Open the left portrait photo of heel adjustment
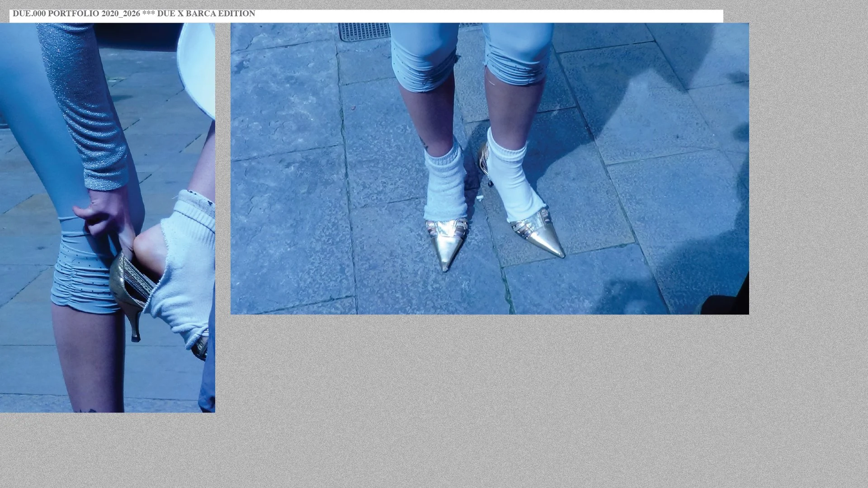This screenshot has width=868, height=488. click(x=108, y=217)
